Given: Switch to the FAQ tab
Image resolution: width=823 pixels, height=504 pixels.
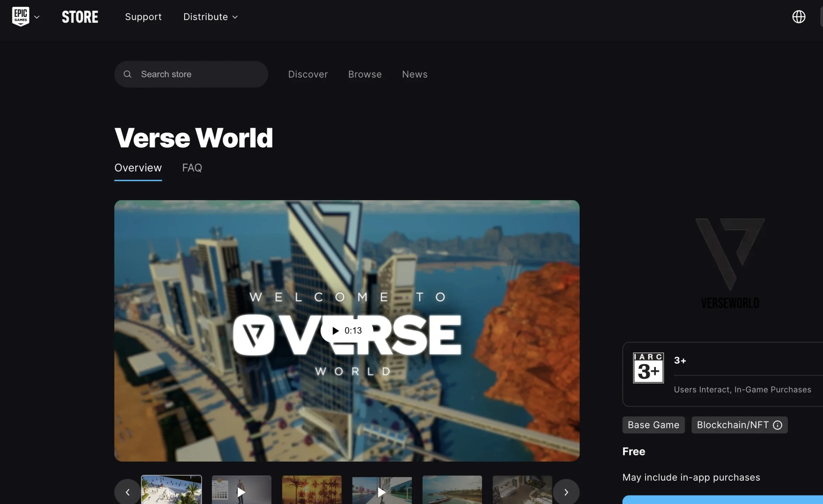Looking at the screenshot, I should (192, 168).
